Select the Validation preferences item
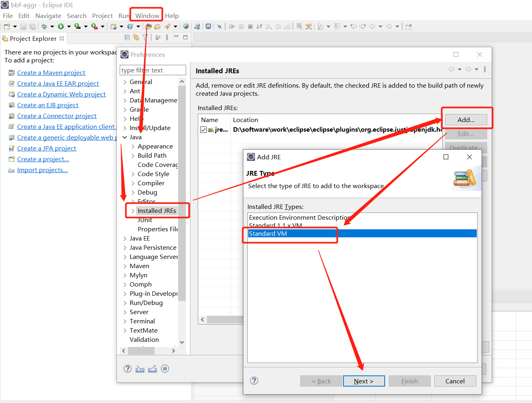Screen dimensions: 532x403 click(144, 340)
